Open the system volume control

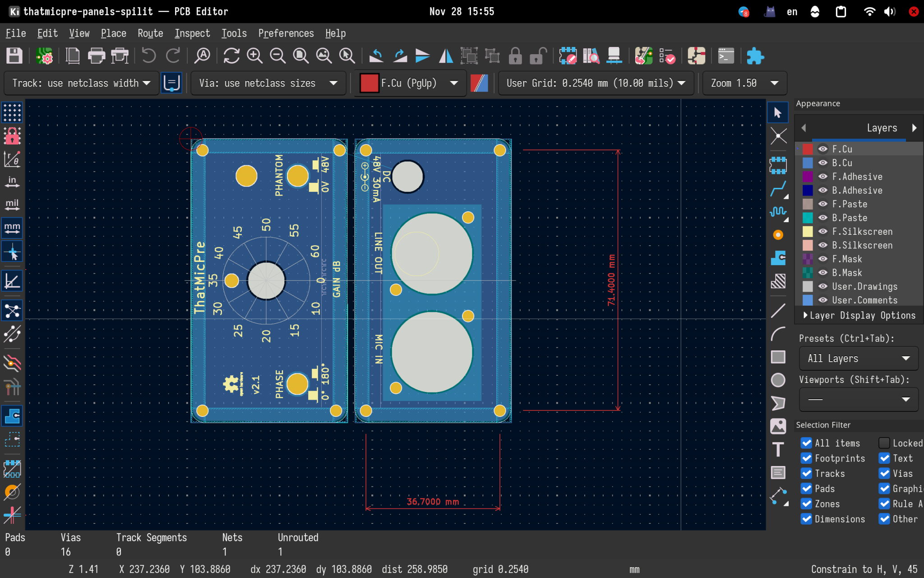pos(890,12)
